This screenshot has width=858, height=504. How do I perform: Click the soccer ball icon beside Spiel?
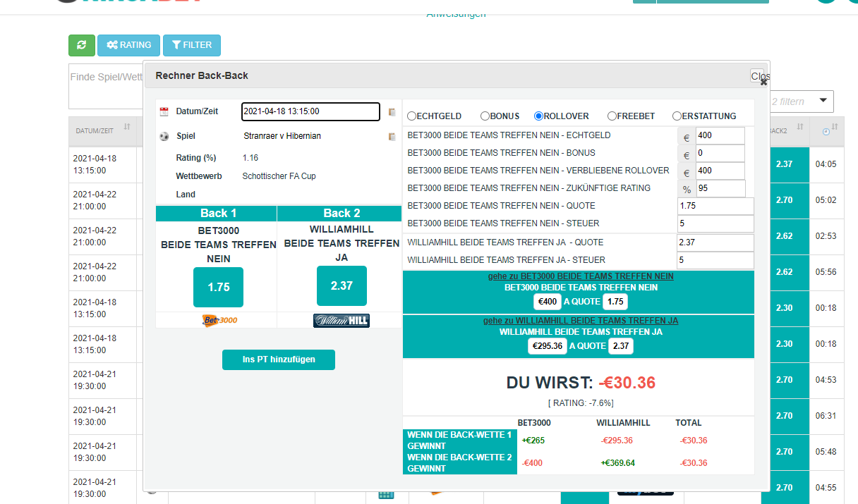click(164, 136)
